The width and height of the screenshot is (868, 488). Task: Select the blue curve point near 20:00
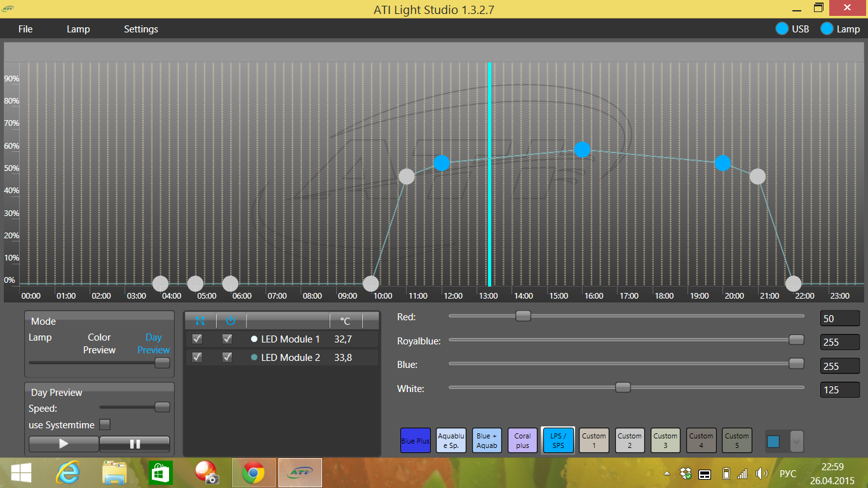tap(722, 163)
